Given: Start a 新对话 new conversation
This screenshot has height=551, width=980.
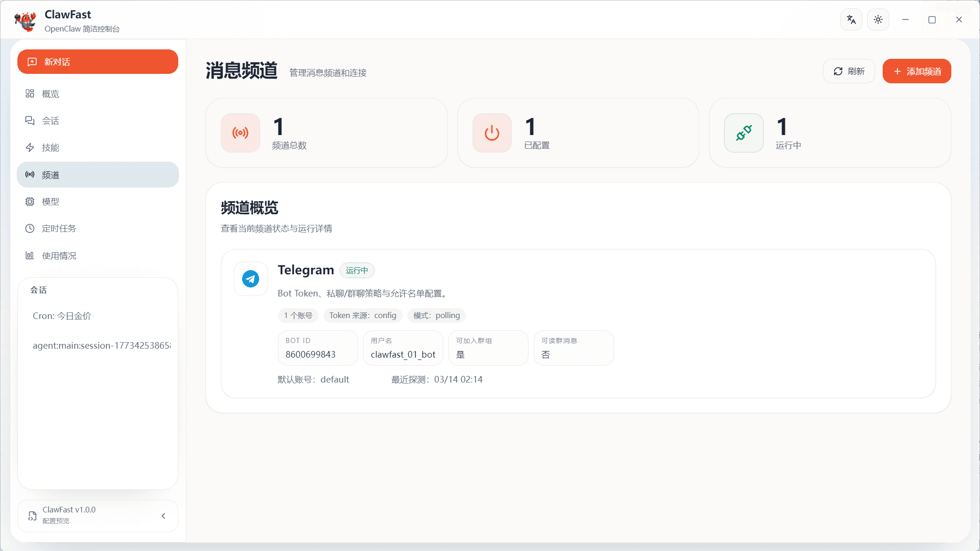Looking at the screenshot, I should (98, 62).
